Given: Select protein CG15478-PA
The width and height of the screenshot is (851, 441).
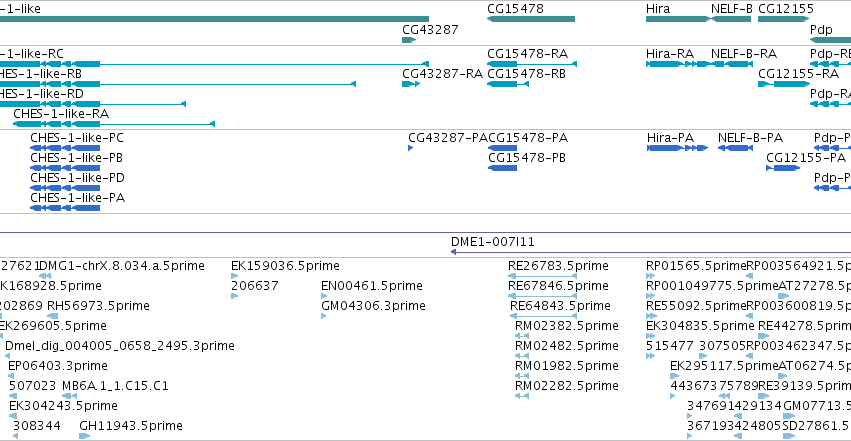Looking at the screenshot, I should coord(503,148).
